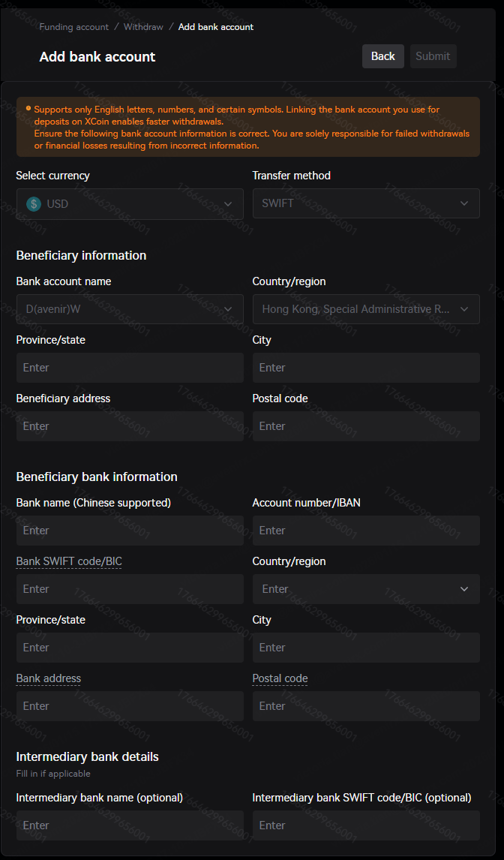The width and height of the screenshot is (504, 860).
Task: Click the beneficiary Province/state input
Action: pos(130,368)
